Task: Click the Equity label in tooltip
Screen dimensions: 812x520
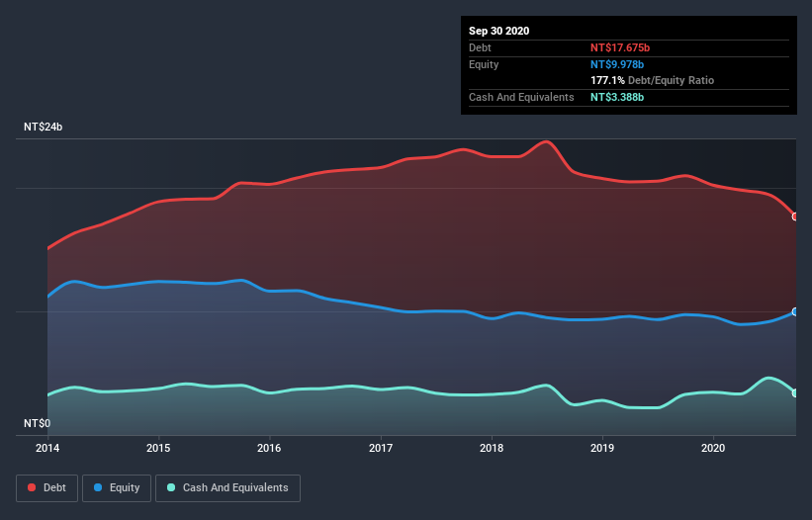Action: tap(484, 64)
